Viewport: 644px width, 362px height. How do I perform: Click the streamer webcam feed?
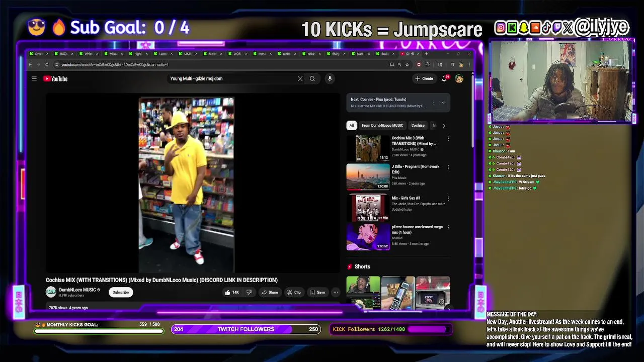(561, 81)
